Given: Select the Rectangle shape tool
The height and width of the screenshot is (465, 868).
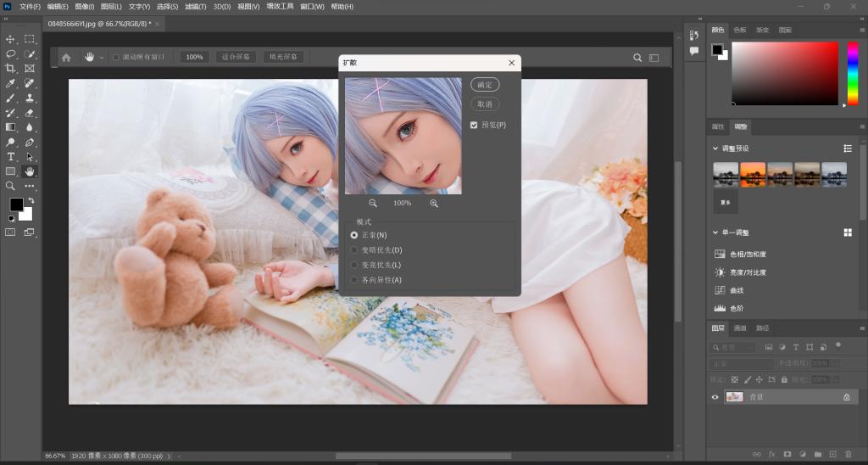Looking at the screenshot, I should click(x=10, y=171).
